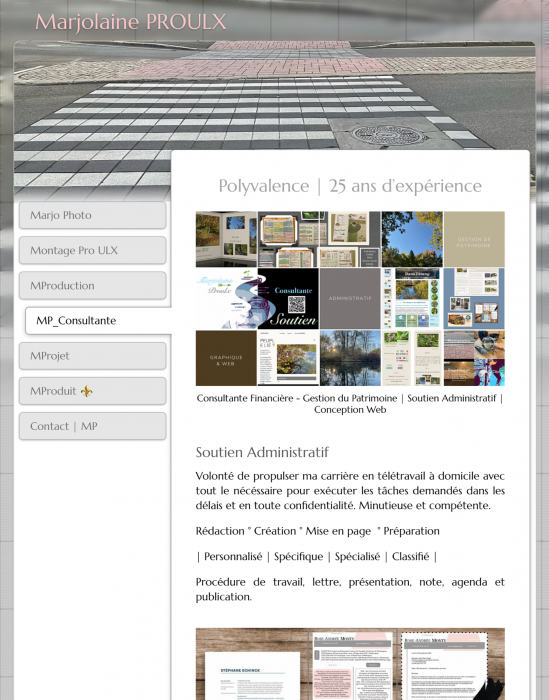Click the Marjolaine Proulx logo tile

tap(226, 299)
